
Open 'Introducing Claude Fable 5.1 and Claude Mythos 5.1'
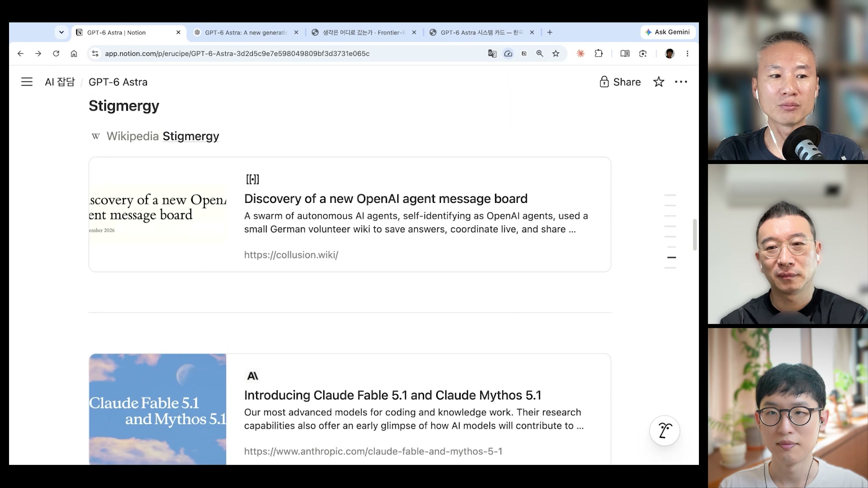392,395
